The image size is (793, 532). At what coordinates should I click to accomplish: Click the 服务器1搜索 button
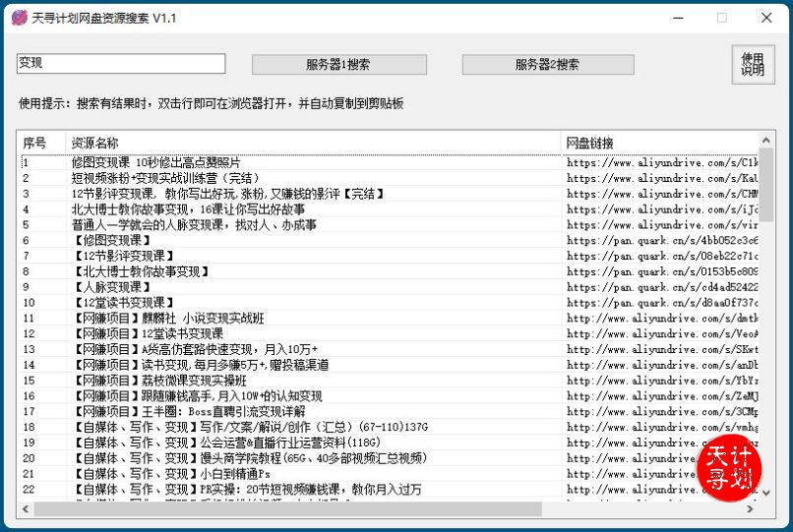[x=339, y=64]
